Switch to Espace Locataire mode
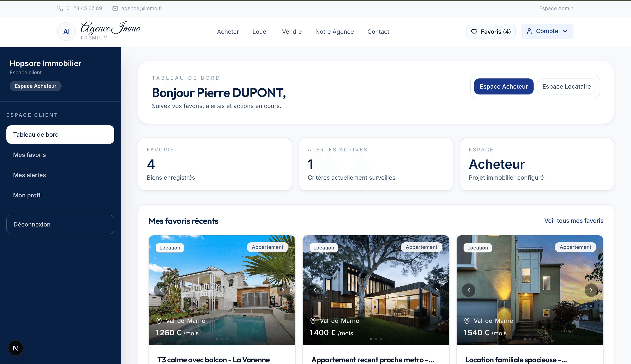The image size is (631, 364). pos(566,86)
